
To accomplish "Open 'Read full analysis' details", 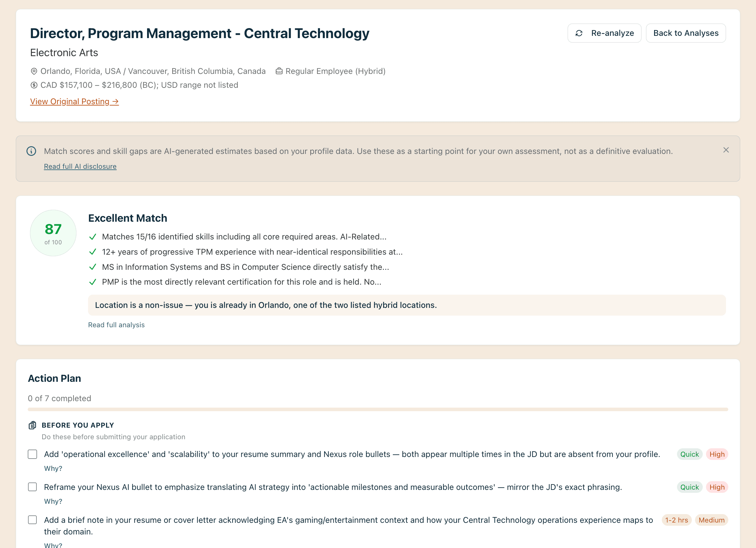I will (x=116, y=325).
